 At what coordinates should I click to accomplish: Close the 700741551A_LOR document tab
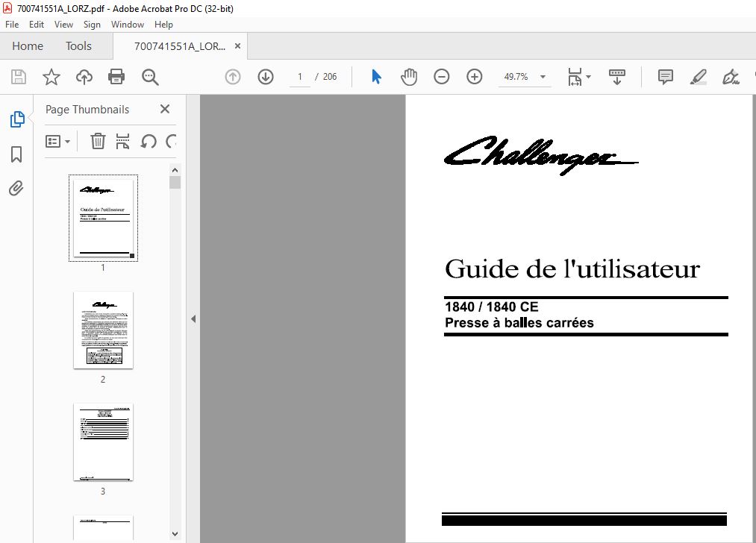237,45
